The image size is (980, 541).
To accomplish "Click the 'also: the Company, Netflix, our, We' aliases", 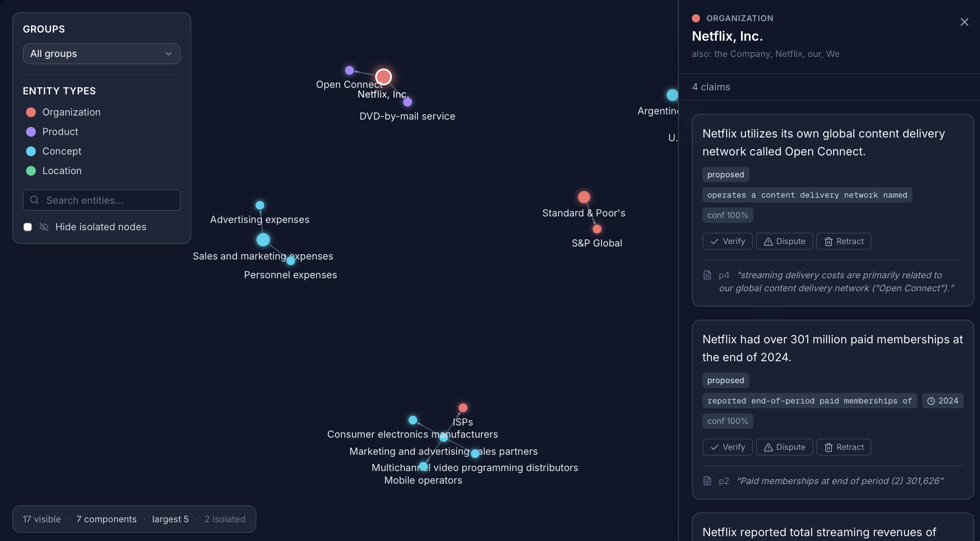I will click(766, 54).
